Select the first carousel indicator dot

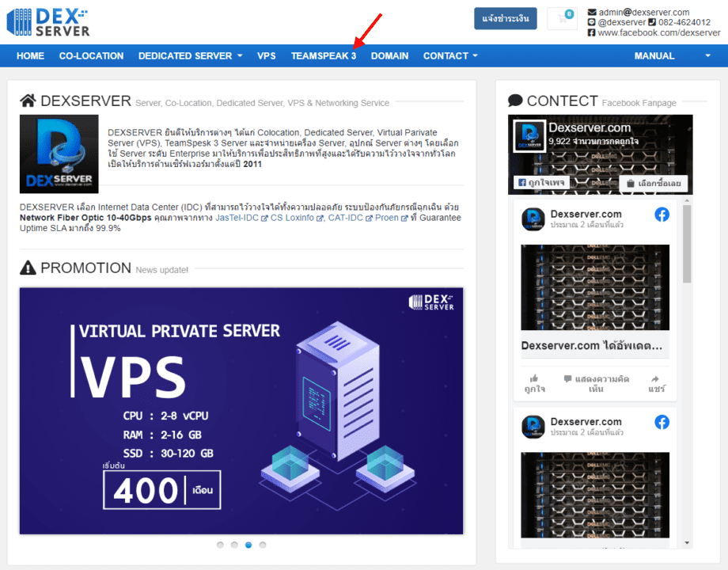[220, 545]
